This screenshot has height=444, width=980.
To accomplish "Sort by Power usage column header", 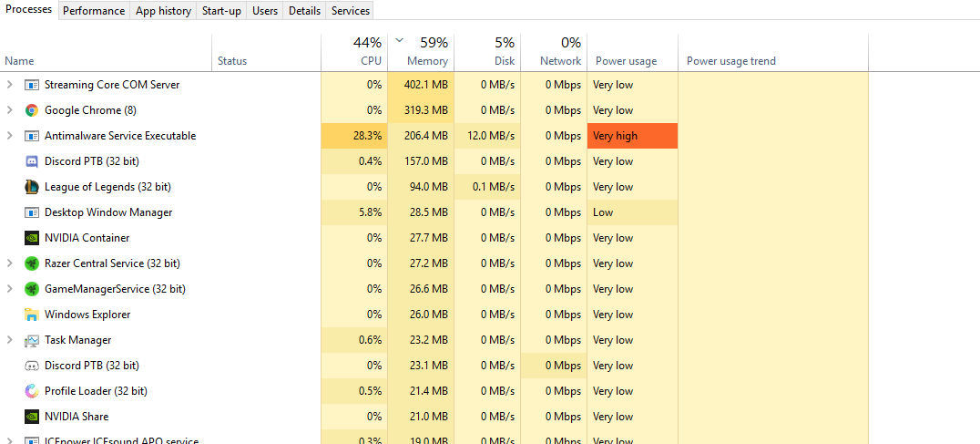I will 632,53.
